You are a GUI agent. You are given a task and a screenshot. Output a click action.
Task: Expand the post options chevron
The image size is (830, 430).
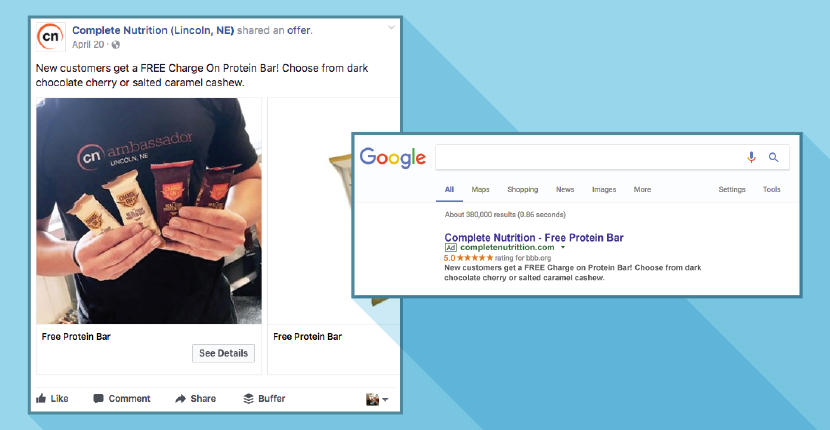pos(391,28)
